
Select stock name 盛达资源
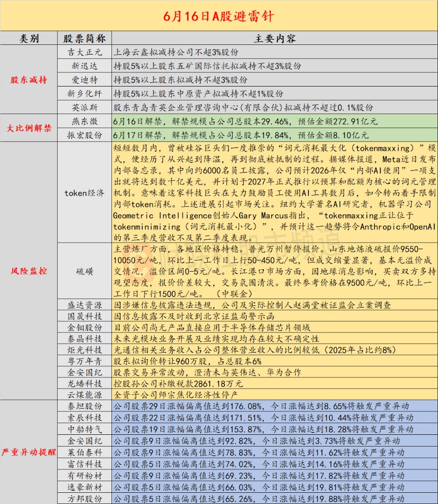85,305
